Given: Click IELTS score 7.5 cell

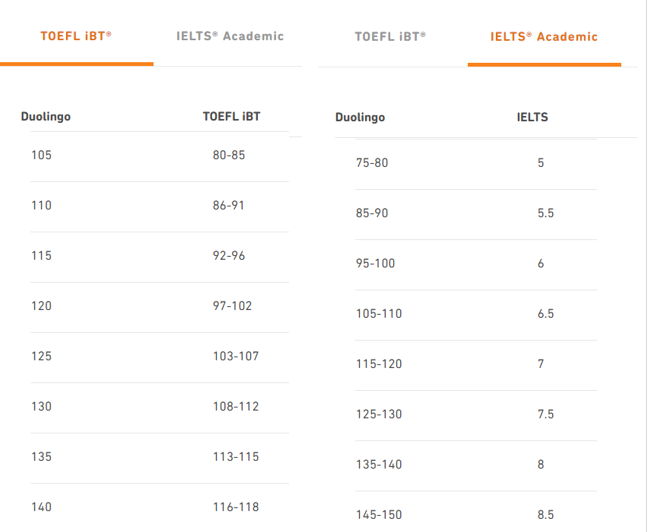Looking at the screenshot, I should [545, 414].
